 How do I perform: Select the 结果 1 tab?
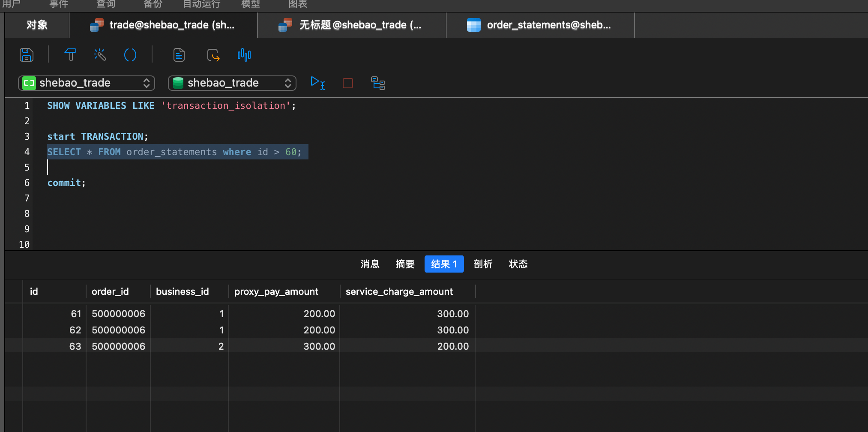444,264
